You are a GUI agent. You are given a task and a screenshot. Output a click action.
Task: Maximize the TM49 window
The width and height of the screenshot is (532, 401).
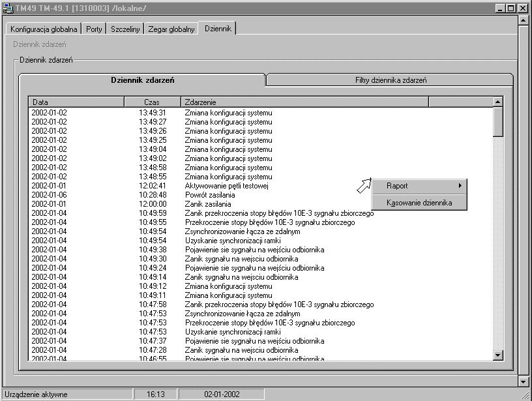511,8
